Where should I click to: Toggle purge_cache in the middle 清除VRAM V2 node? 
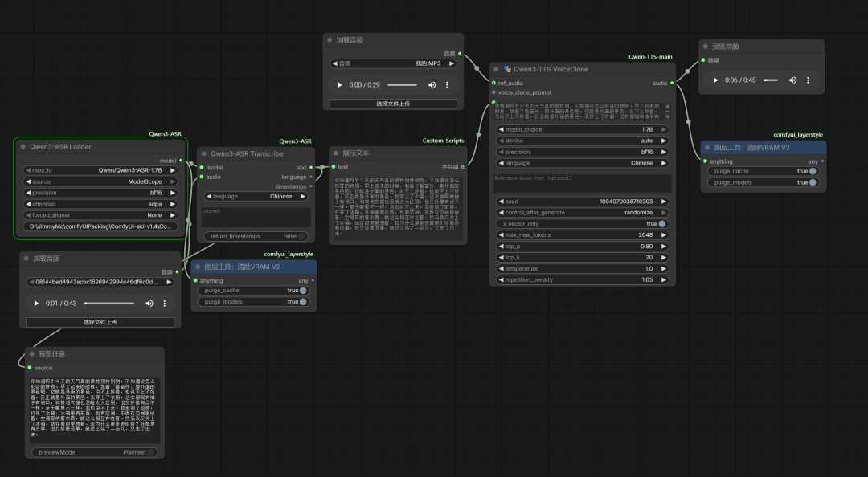tap(303, 291)
